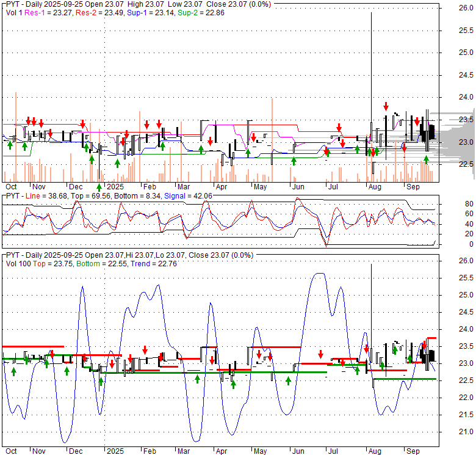Click the oscillator 'Line = 38.68' label
Viewport: 476px width, 455px height.
pyautogui.click(x=47, y=196)
